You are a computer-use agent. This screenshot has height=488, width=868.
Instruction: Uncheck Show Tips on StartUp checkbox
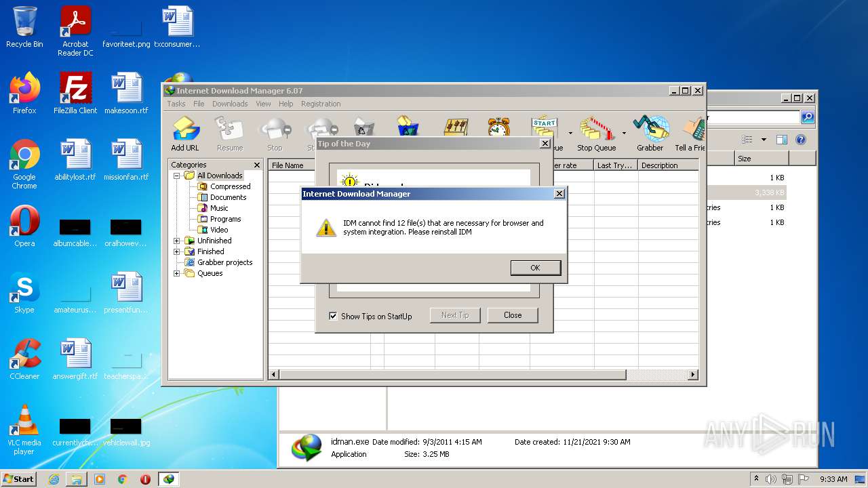pos(333,316)
